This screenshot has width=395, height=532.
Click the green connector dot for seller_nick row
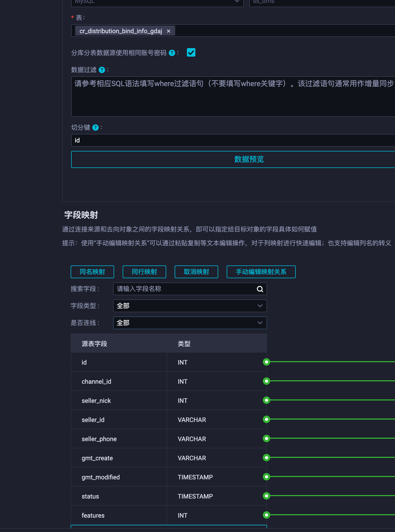click(267, 400)
